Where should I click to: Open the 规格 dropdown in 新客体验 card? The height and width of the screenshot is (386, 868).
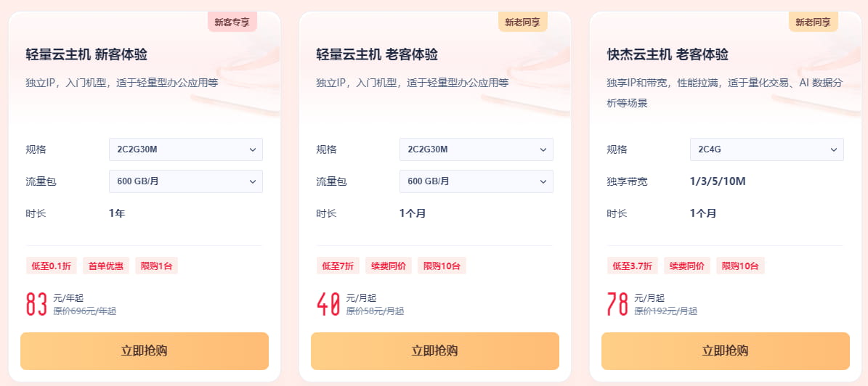(x=185, y=149)
